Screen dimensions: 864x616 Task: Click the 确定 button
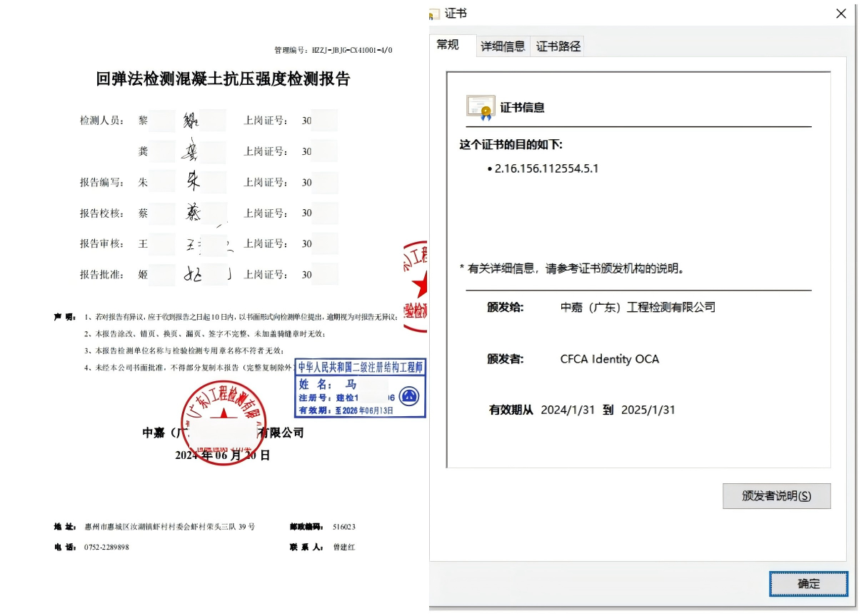808,583
